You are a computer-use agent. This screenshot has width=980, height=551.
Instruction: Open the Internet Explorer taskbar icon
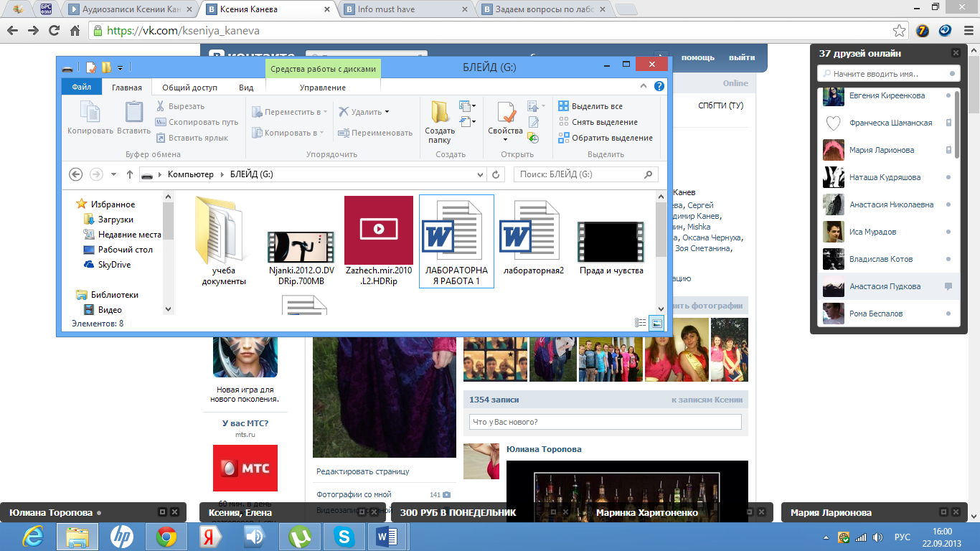click(x=34, y=537)
